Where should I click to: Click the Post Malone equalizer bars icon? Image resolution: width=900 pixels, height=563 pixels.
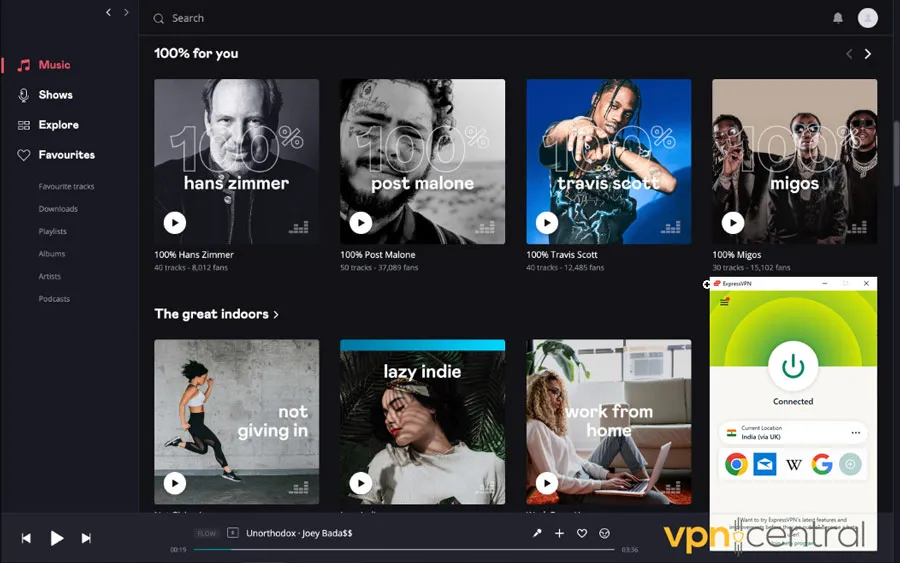click(484, 227)
